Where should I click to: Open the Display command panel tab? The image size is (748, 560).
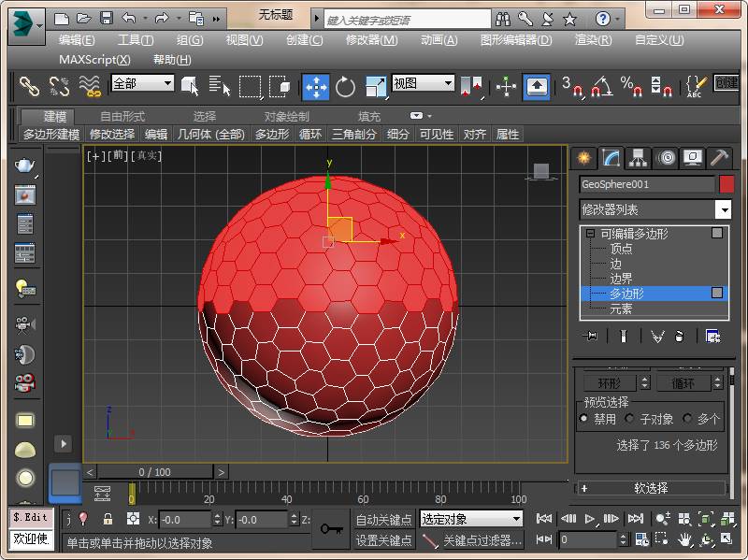(693, 157)
